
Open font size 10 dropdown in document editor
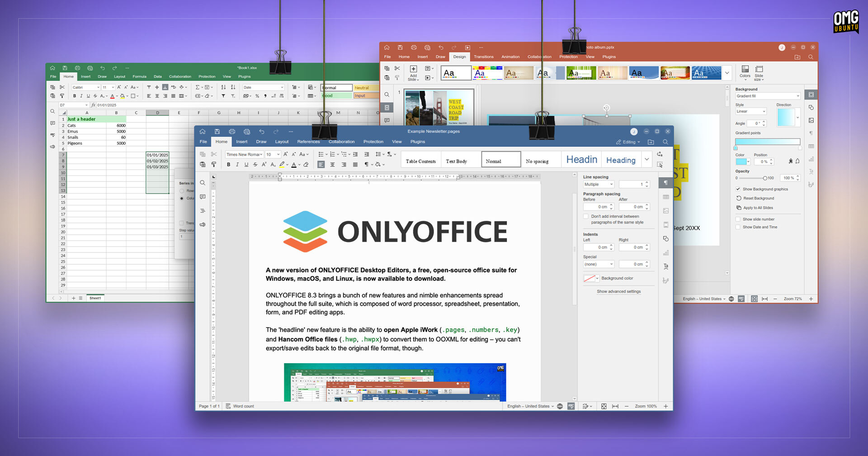pyautogui.click(x=273, y=155)
